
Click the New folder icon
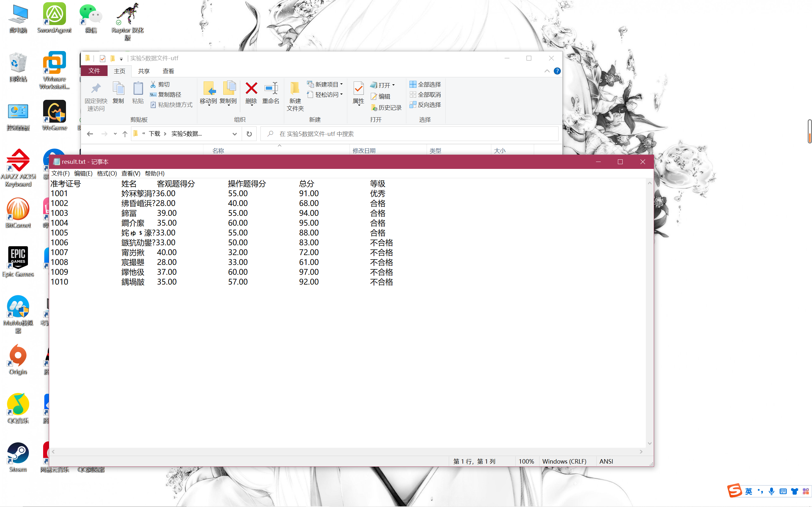(295, 89)
